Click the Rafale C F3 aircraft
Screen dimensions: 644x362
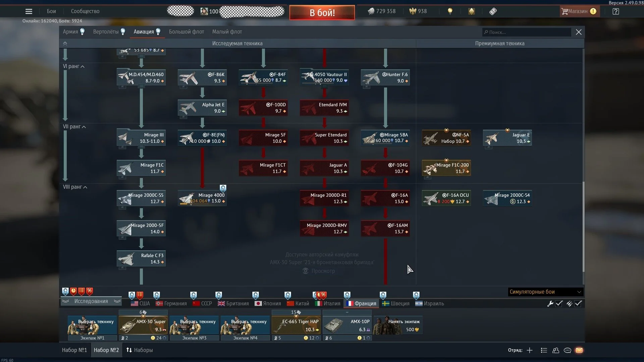[x=141, y=259]
